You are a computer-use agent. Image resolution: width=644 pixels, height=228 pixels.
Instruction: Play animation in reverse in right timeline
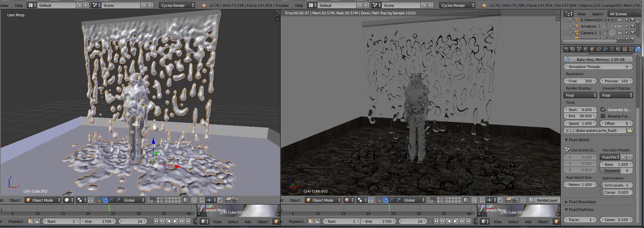click(449, 221)
